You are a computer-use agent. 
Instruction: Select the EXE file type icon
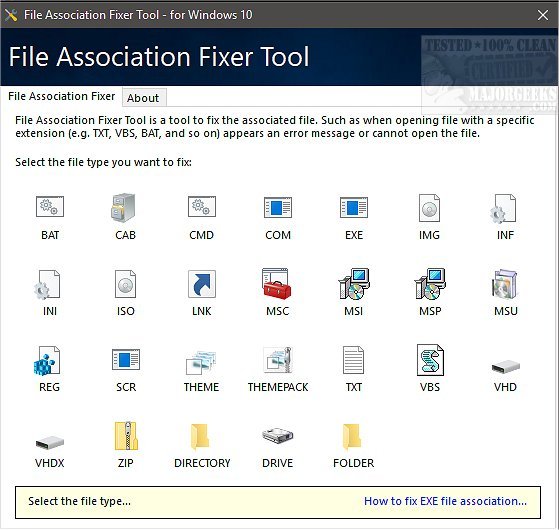[x=354, y=207]
